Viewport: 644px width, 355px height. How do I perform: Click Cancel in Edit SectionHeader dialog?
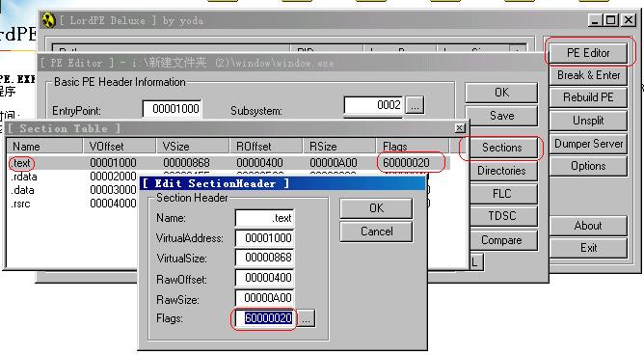coord(376,232)
